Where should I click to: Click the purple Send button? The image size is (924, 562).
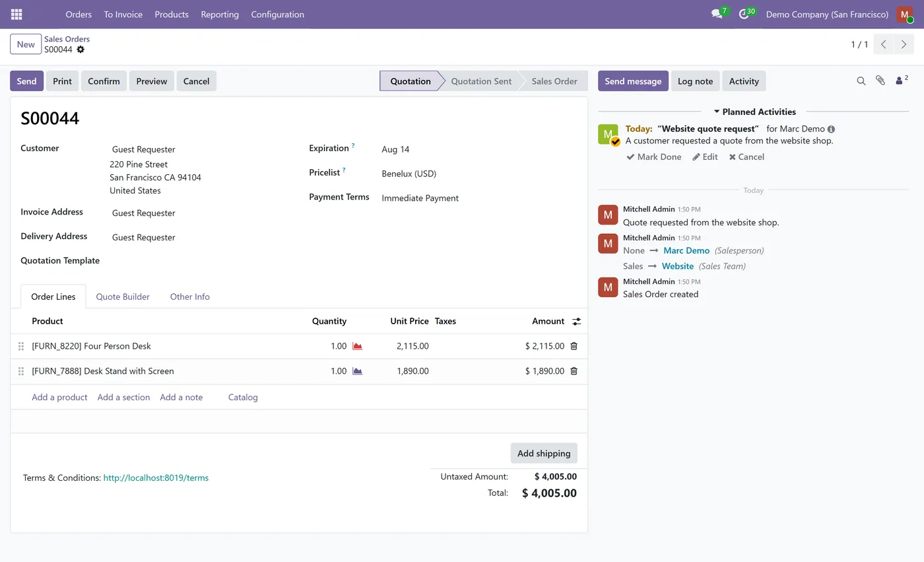pyautogui.click(x=26, y=81)
